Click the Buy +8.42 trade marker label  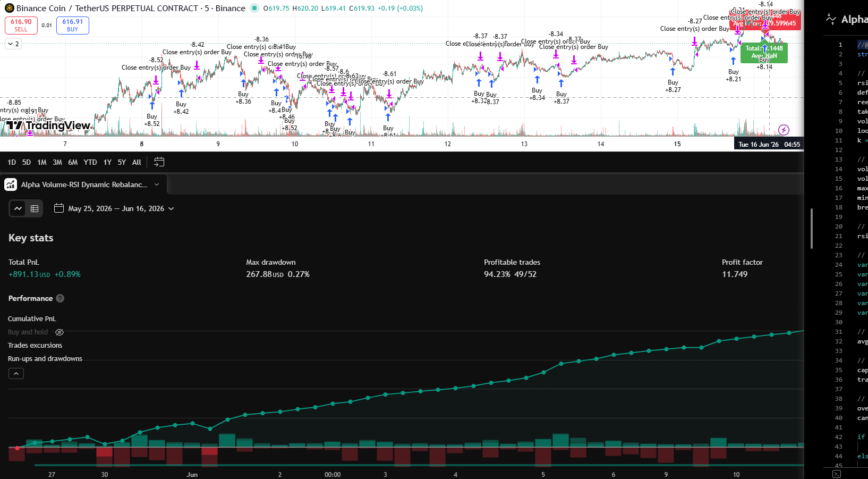pyautogui.click(x=181, y=108)
